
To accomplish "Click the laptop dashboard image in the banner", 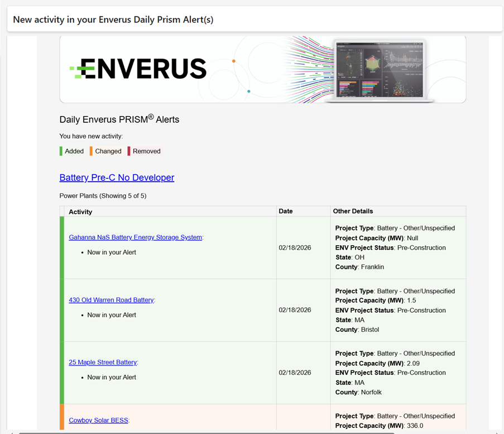I will click(x=379, y=70).
